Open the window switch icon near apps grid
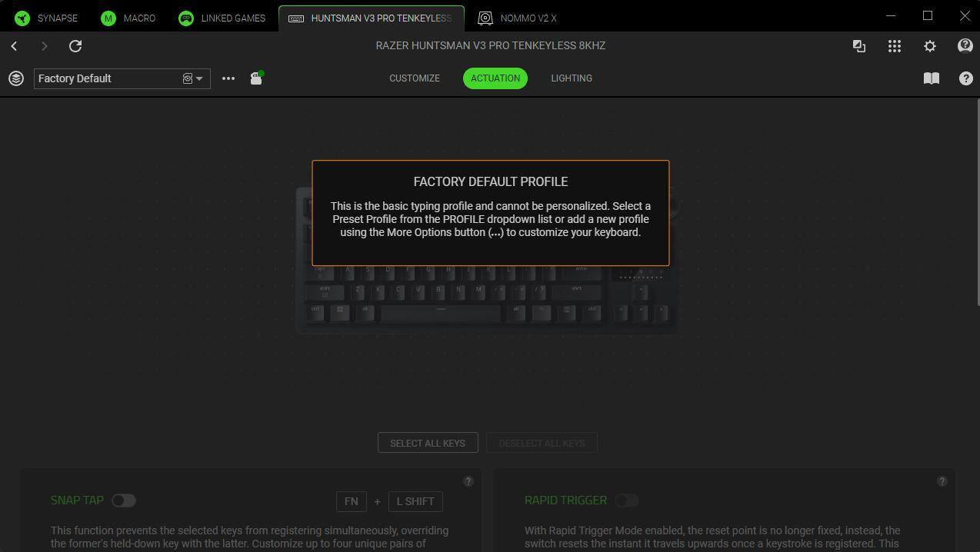 [x=859, y=46]
